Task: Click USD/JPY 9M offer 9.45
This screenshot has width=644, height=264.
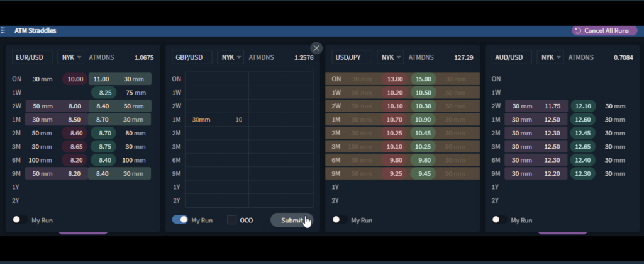Action: click(423, 173)
